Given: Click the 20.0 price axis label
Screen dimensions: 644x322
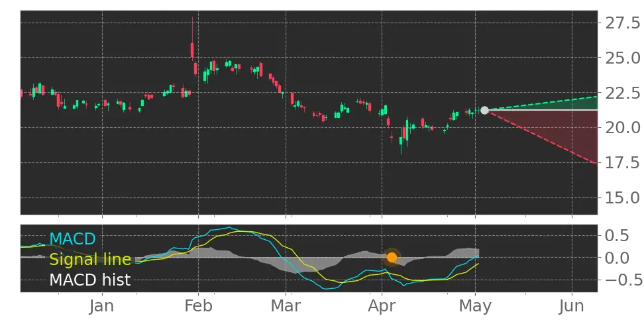Looking at the screenshot, I should [623, 128].
